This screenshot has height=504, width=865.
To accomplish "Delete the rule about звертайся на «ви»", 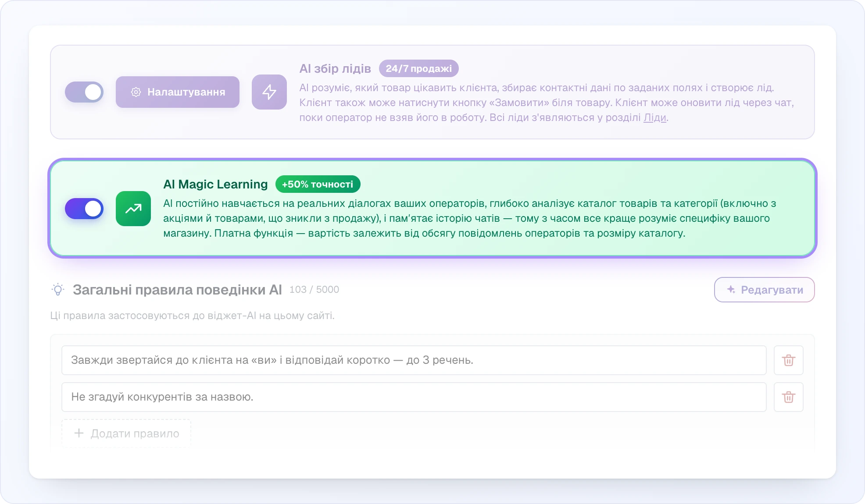I will [x=789, y=360].
